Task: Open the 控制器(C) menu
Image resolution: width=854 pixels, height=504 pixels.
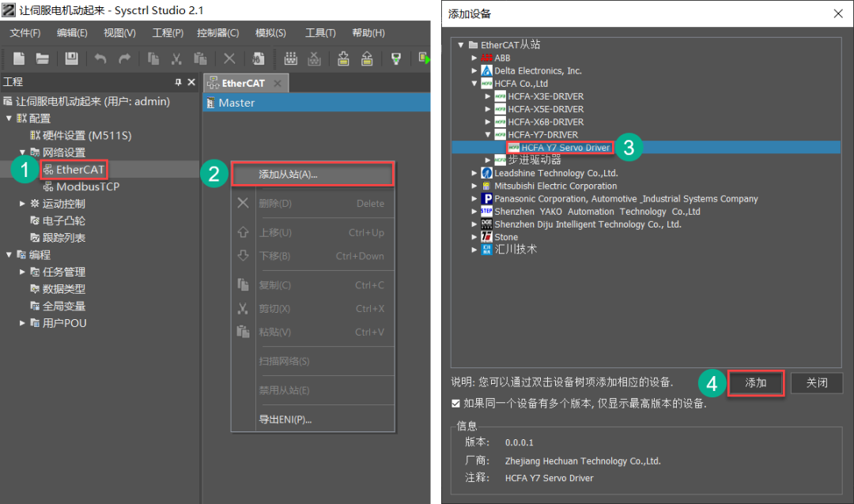Action: (x=218, y=32)
